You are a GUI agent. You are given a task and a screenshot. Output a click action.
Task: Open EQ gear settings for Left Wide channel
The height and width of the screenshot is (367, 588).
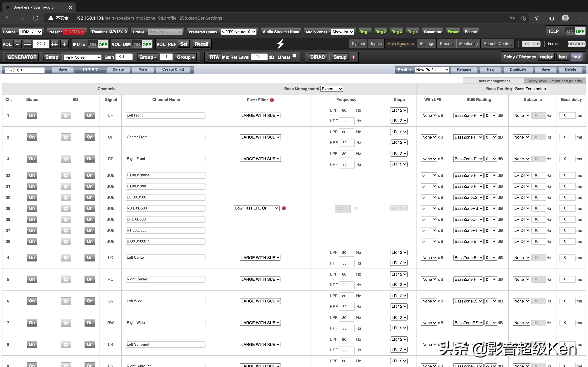66,301
